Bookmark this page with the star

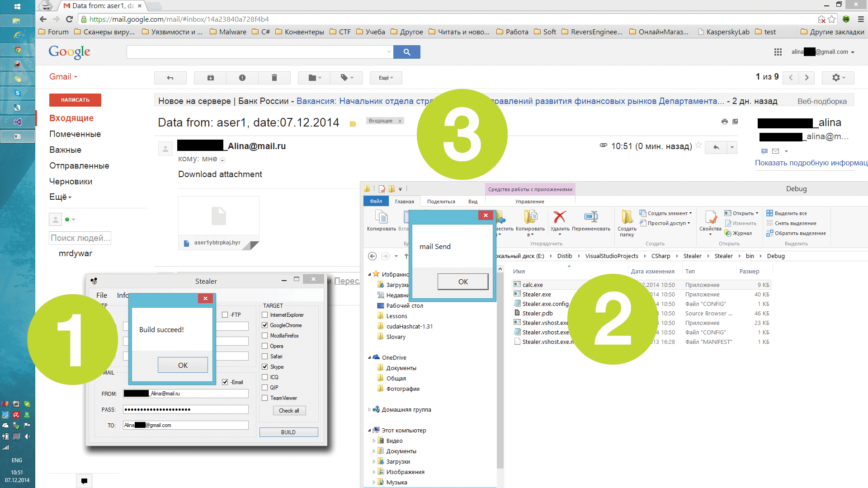click(x=831, y=19)
